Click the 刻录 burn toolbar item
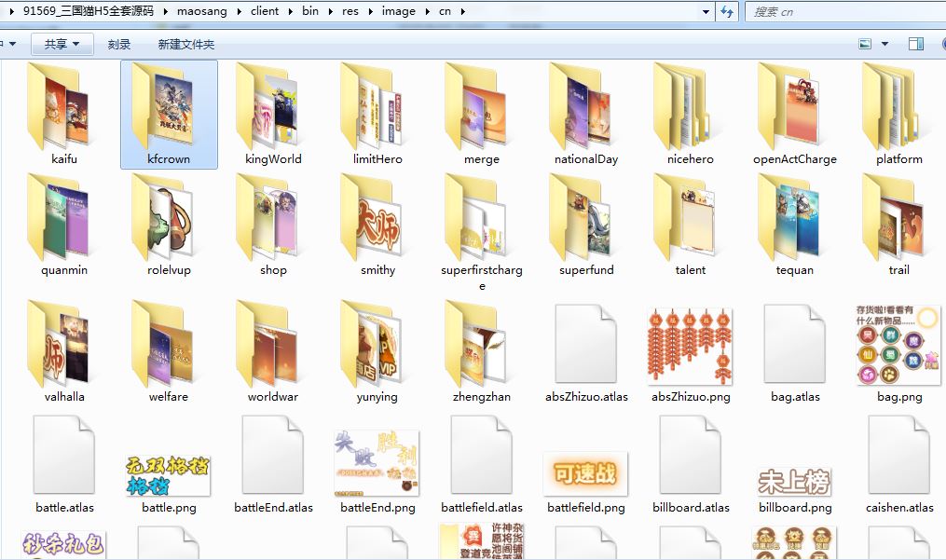 click(x=119, y=44)
